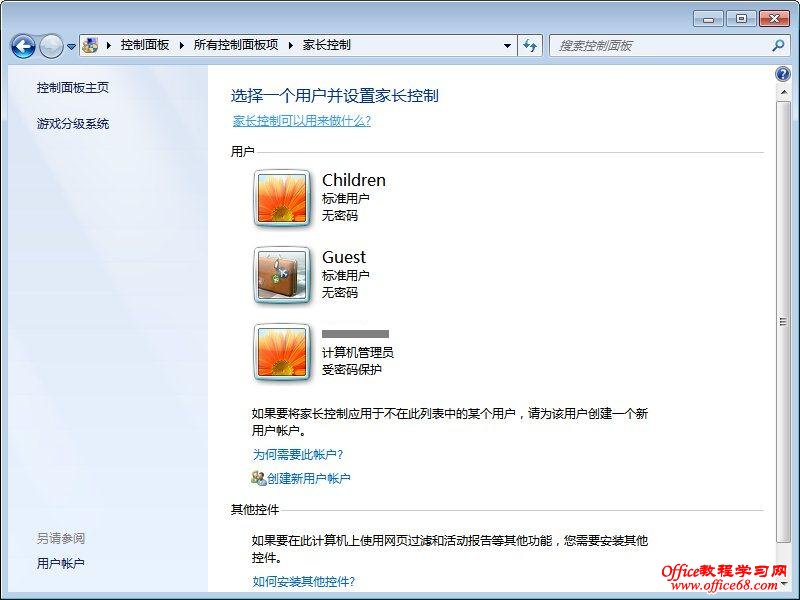800x600 pixels.
Task: Select the 控制面板 breadcrumb
Action: pos(144,45)
